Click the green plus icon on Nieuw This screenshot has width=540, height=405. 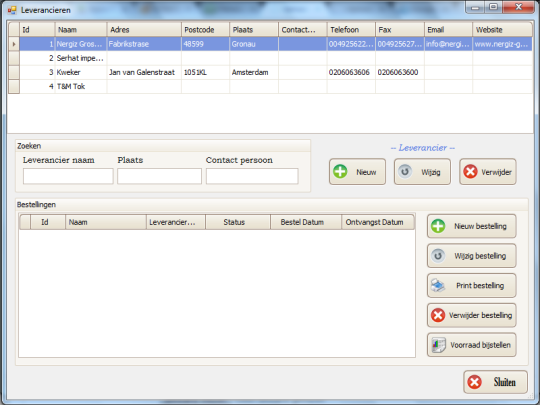[x=340, y=172]
